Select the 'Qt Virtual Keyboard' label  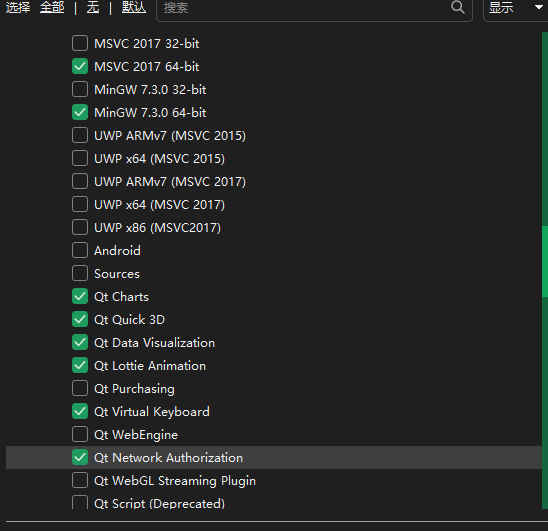click(152, 412)
